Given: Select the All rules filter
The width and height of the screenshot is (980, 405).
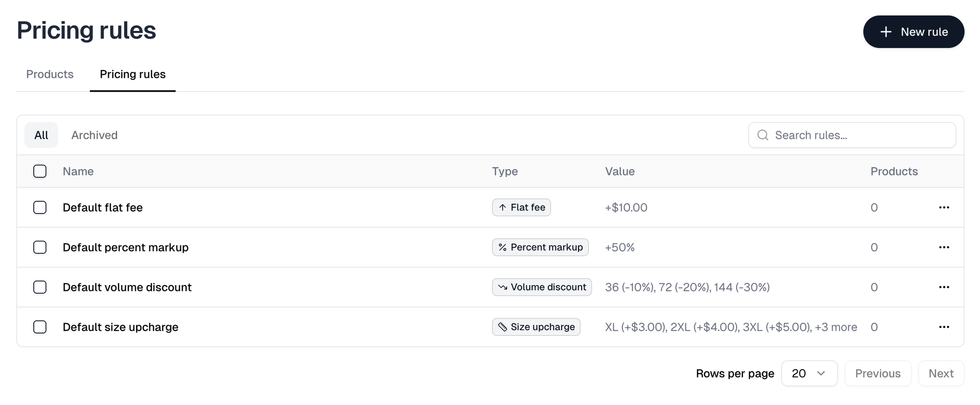Looking at the screenshot, I should coord(41,135).
